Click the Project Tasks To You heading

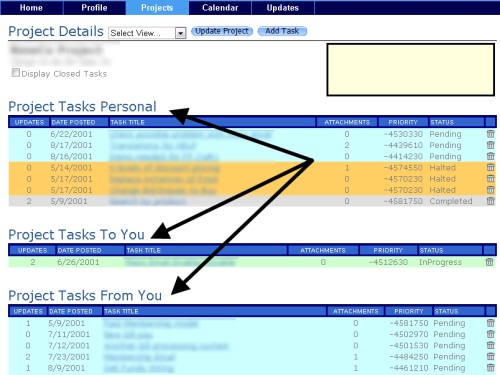pos(76,235)
